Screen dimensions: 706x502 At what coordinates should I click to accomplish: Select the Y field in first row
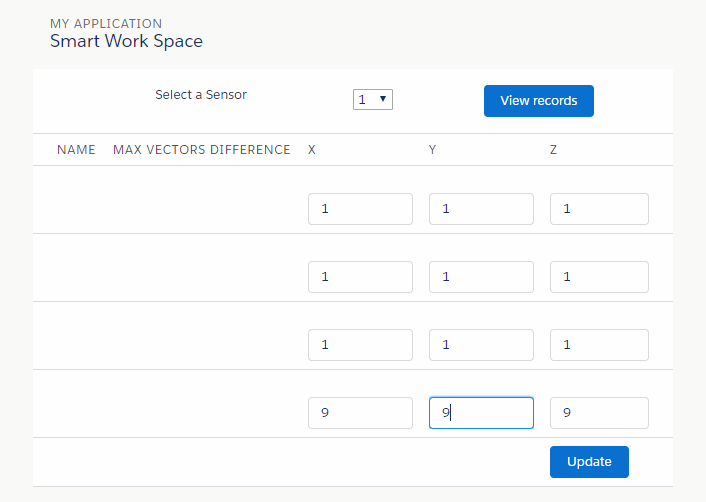coord(481,209)
